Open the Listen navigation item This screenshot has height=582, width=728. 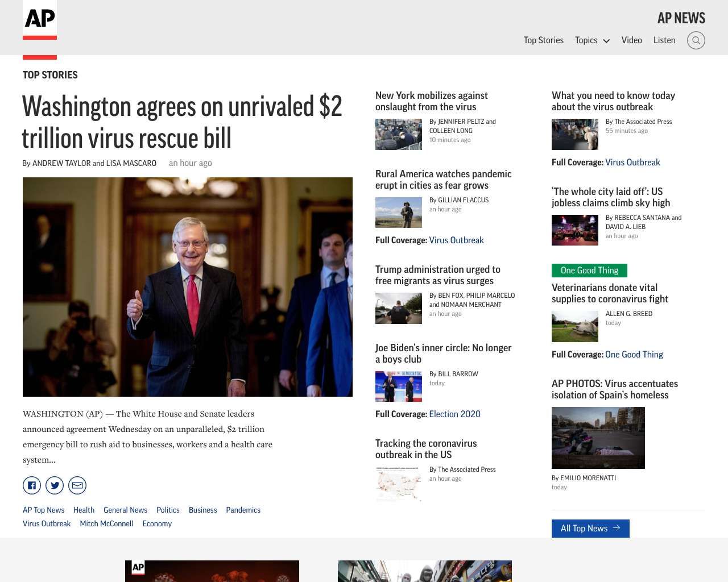[x=664, y=40]
